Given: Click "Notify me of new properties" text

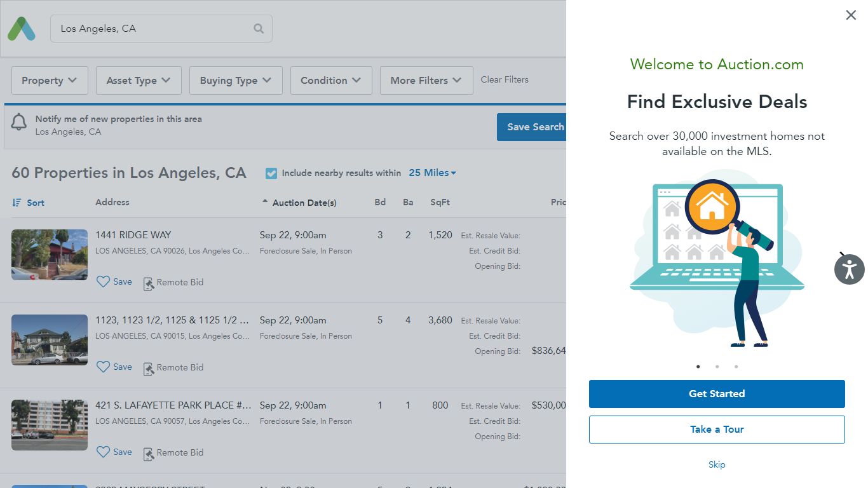Looking at the screenshot, I should (119, 119).
